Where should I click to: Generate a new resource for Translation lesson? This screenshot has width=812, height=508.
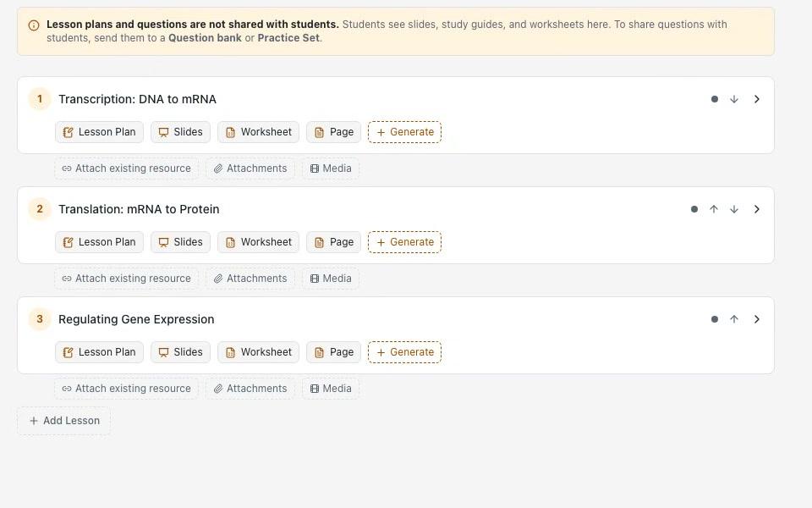405,242
